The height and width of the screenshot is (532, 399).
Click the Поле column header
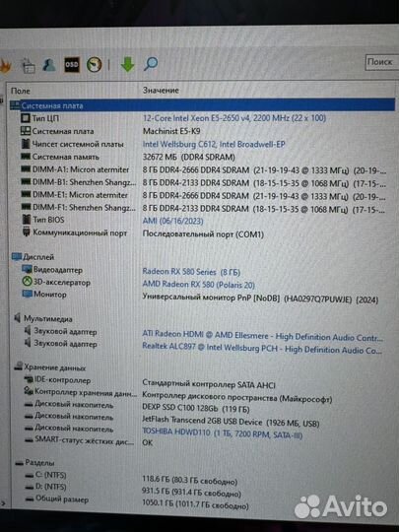tap(21, 91)
